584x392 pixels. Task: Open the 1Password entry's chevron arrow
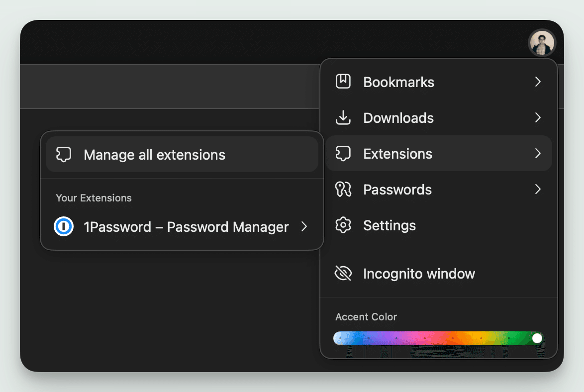[x=304, y=227]
